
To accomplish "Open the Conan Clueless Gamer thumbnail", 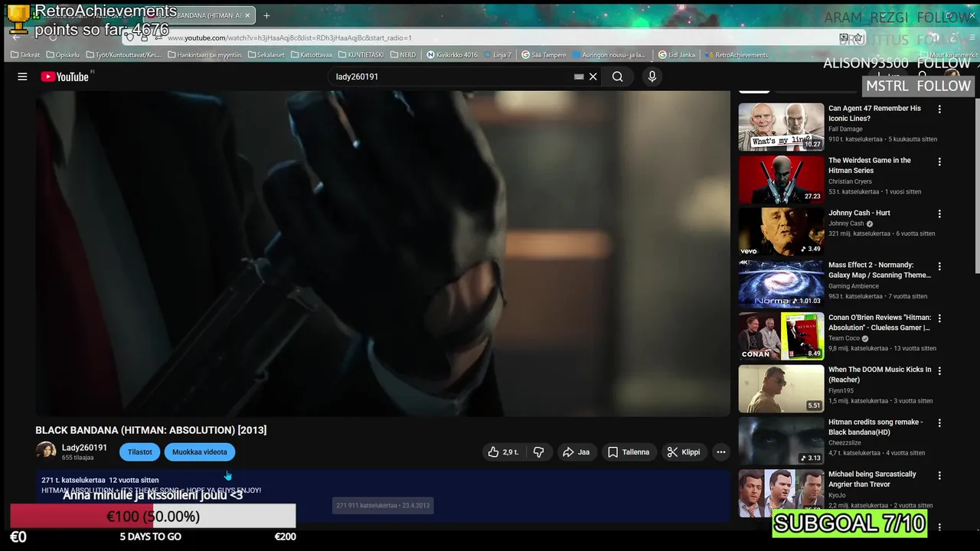I will point(781,336).
